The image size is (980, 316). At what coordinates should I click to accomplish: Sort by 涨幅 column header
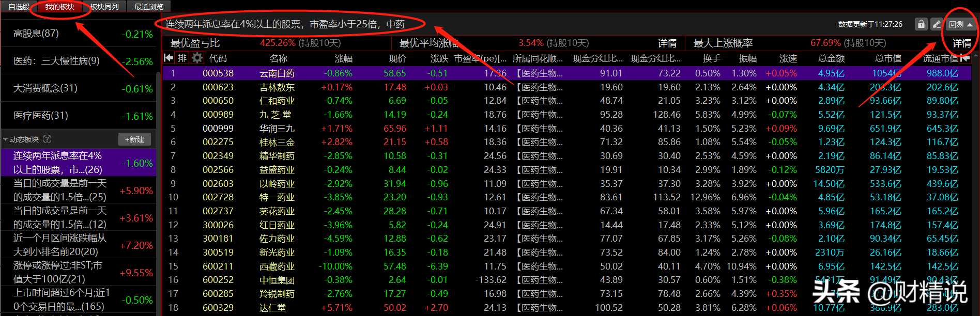(x=344, y=58)
